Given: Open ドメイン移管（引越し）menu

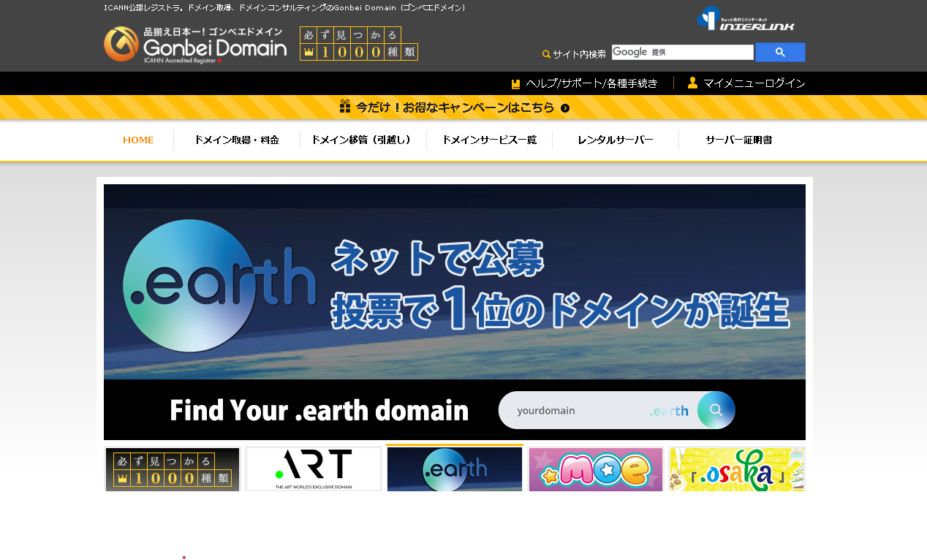Looking at the screenshot, I should pos(363,140).
